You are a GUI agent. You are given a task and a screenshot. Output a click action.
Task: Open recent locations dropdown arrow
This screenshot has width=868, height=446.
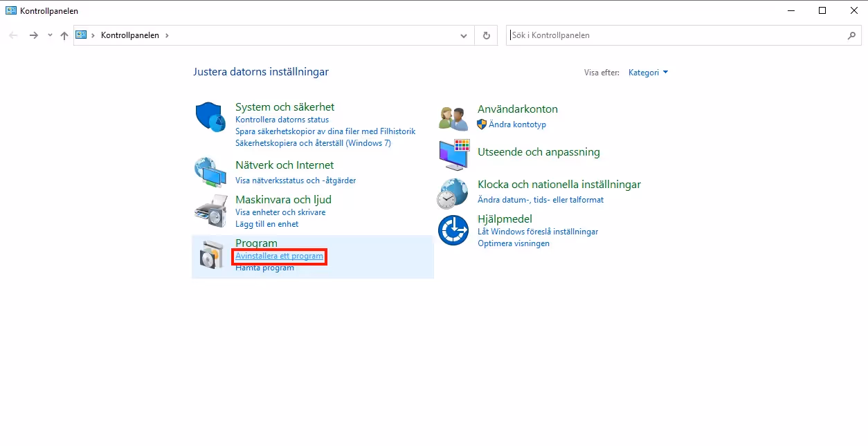[x=50, y=35]
